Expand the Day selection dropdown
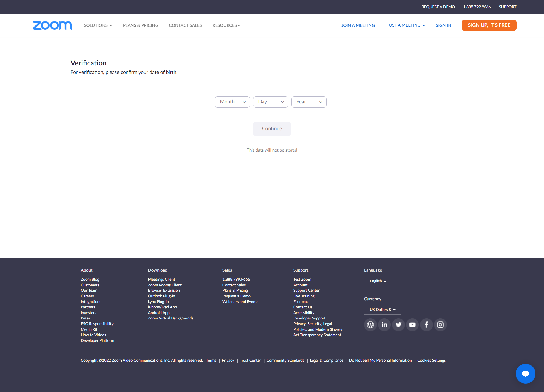Screen dimensions: 544x392 (270, 101)
